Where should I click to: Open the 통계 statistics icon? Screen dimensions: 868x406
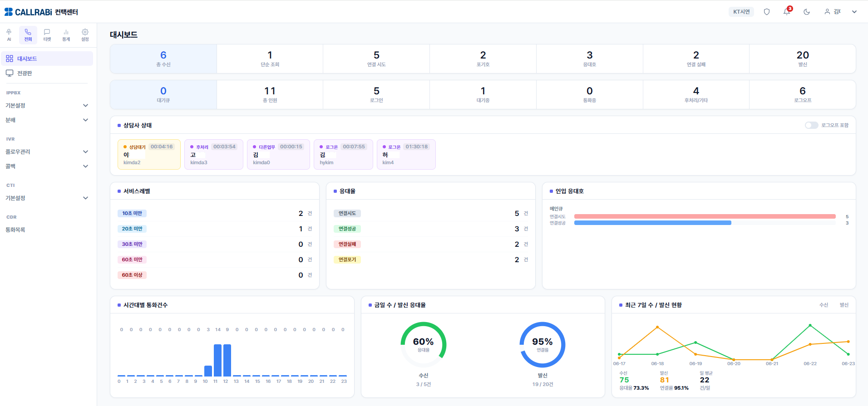tap(66, 35)
